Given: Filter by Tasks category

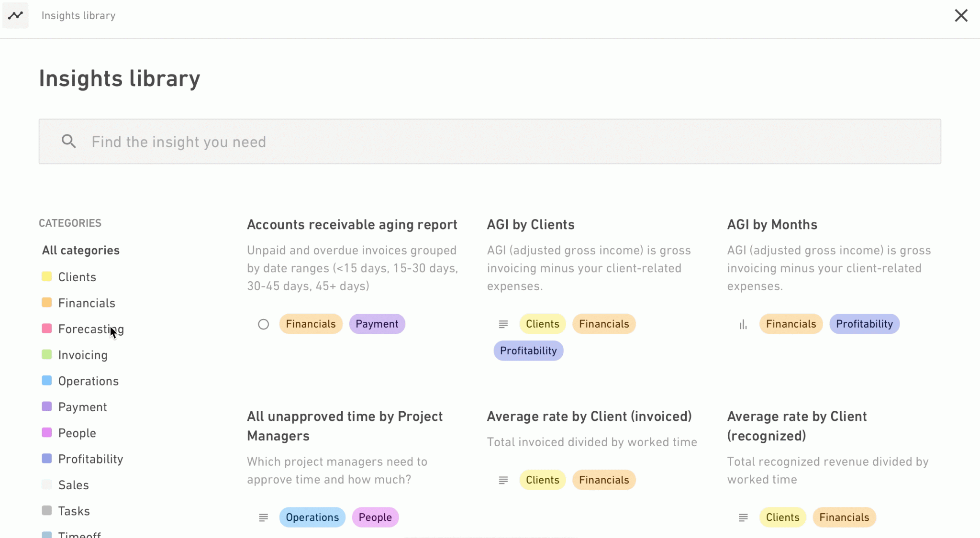Looking at the screenshot, I should click(x=74, y=511).
